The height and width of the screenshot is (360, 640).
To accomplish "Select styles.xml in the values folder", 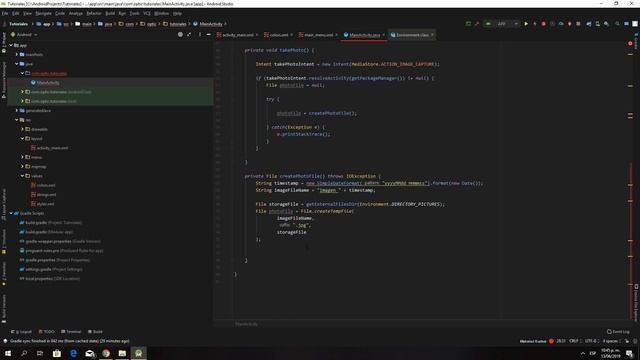I will coord(45,204).
